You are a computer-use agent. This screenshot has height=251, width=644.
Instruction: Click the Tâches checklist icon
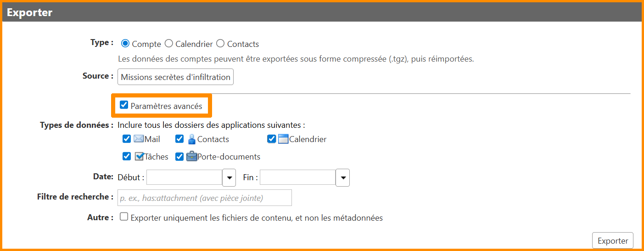coord(139,156)
